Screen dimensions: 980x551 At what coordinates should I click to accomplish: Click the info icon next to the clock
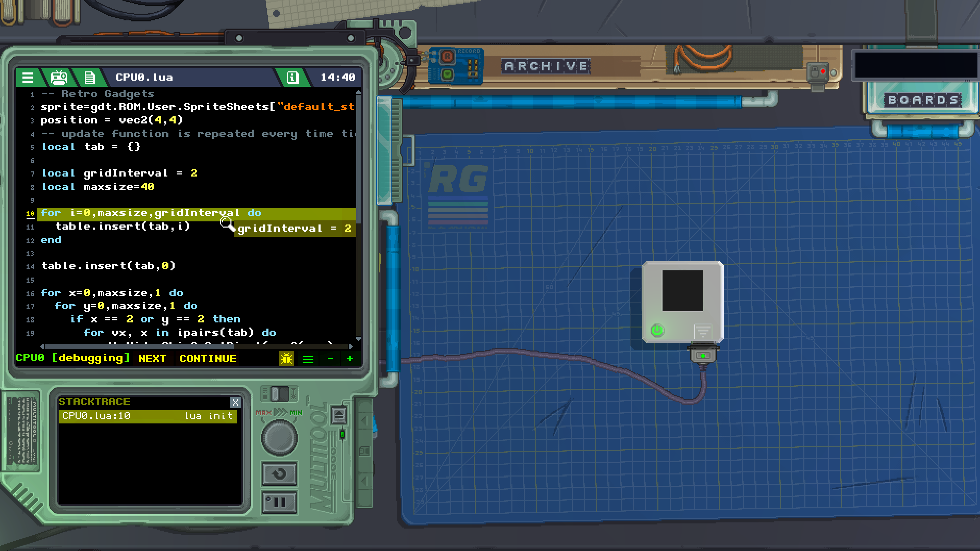pos(292,77)
